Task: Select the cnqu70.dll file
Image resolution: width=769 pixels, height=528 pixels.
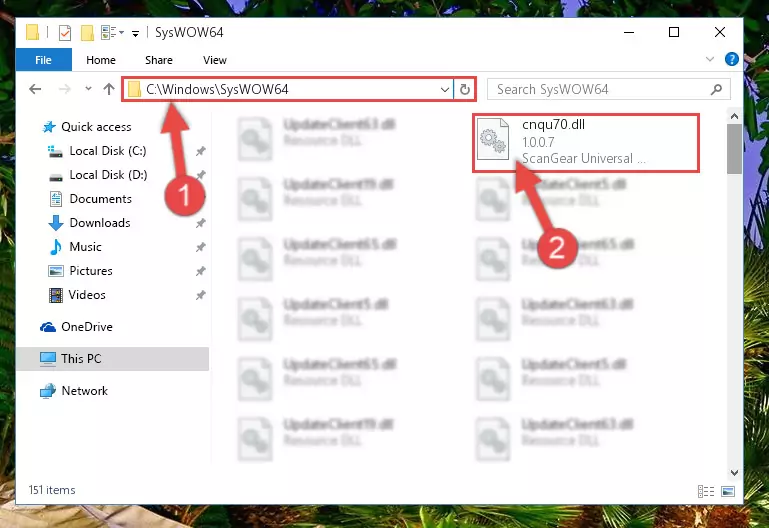Action: (x=586, y=143)
